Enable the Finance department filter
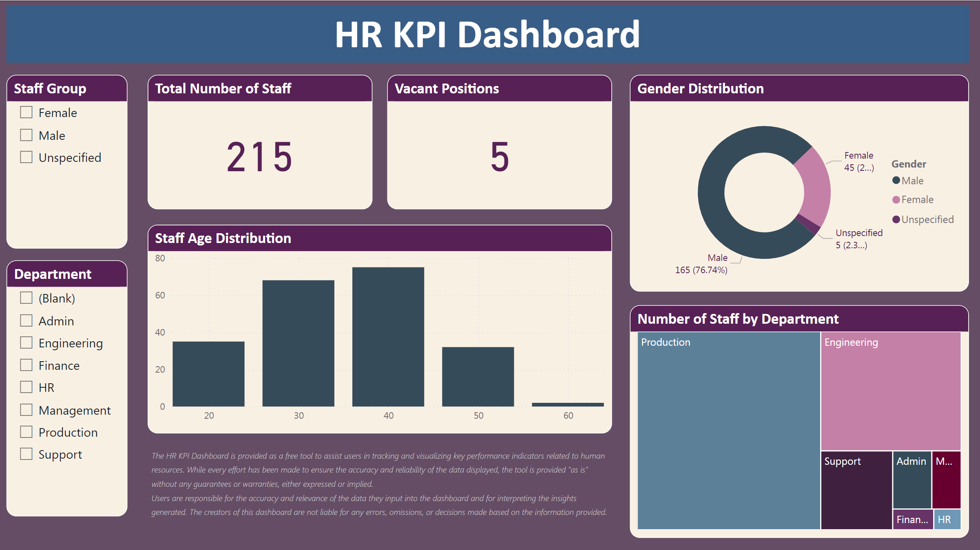 point(26,365)
